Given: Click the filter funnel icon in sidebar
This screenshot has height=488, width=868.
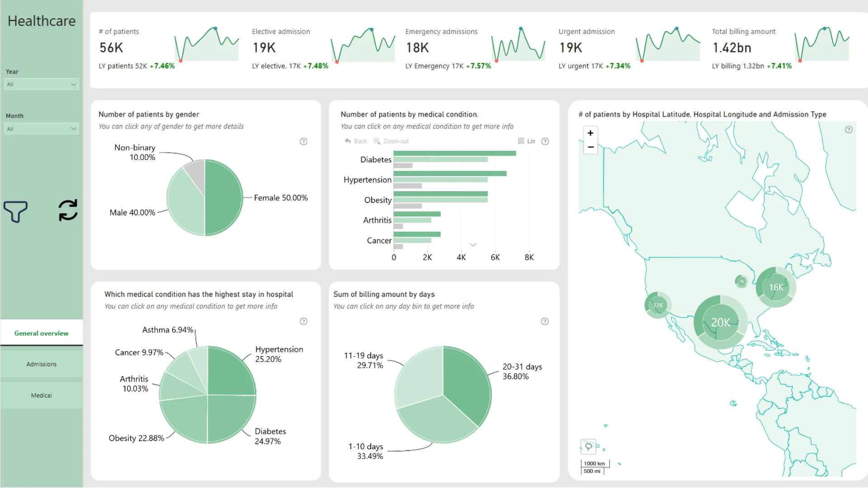Looking at the screenshot, I should 16,211.
